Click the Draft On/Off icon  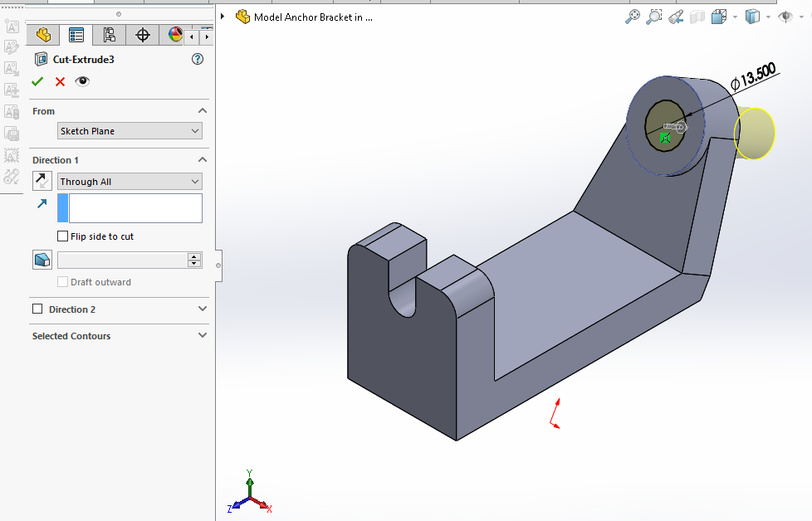(42, 260)
